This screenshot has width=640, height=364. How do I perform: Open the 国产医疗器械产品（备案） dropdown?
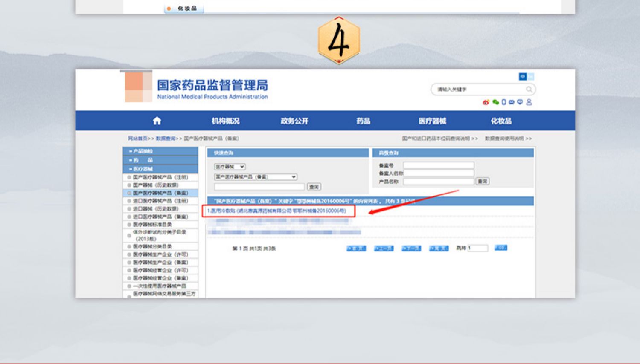coord(256,177)
